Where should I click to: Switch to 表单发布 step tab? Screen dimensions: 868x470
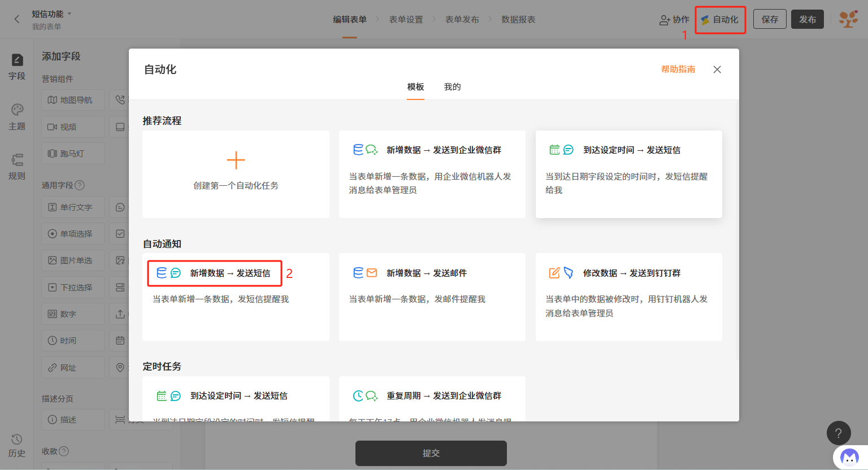[462, 19]
